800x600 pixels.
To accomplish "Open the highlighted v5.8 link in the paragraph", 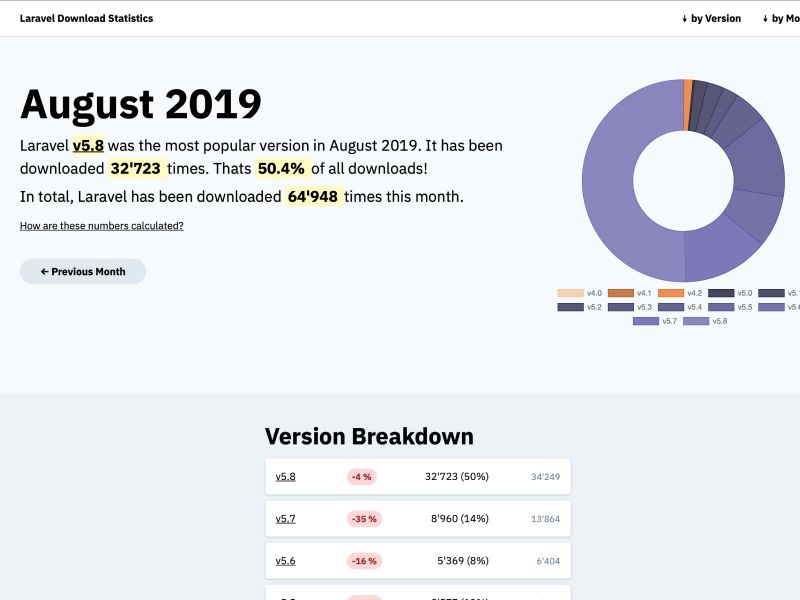I will click(x=89, y=145).
